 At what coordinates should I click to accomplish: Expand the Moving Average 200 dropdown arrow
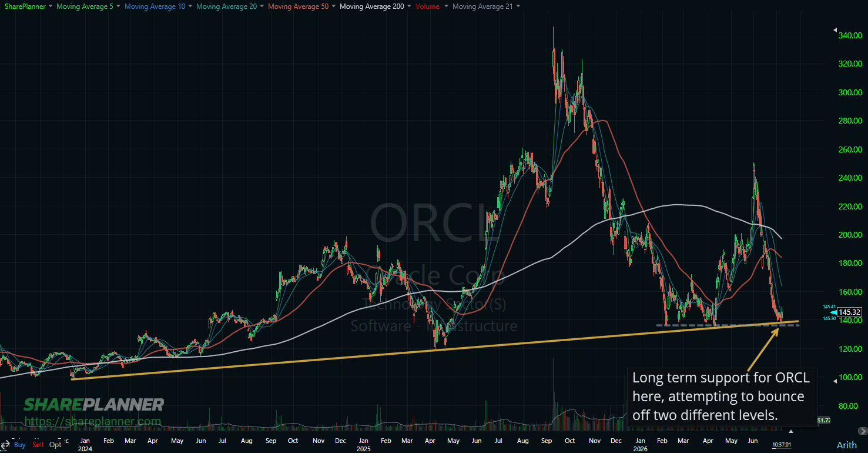(x=408, y=6)
